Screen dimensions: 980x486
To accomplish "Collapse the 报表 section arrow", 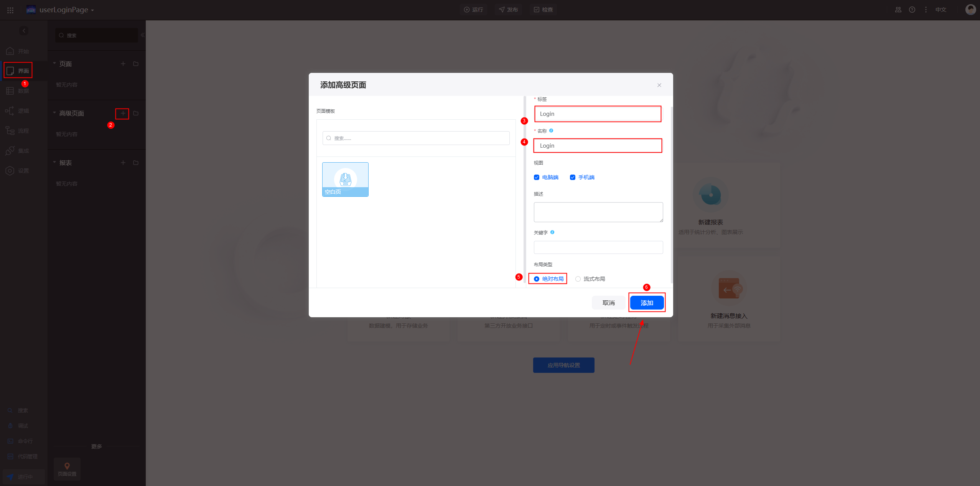I will click(54, 162).
